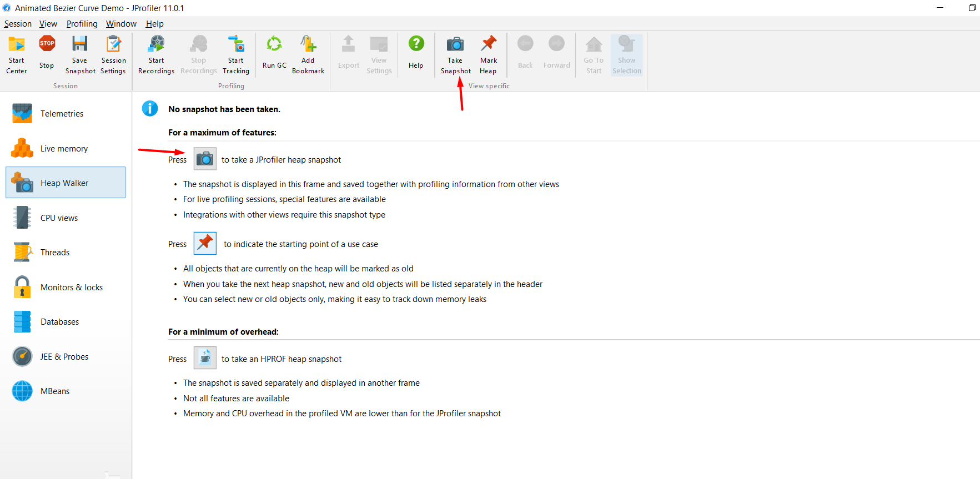This screenshot has width=980, height=479.
Task: Open Session Settings from the toolbar
Action: coord(113,55)
